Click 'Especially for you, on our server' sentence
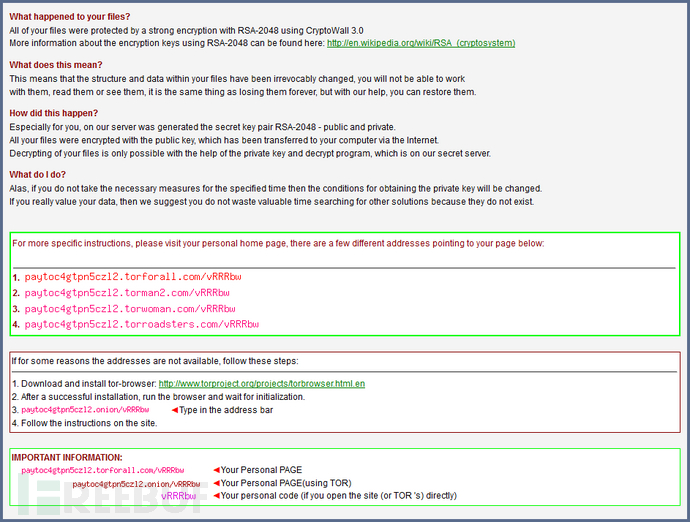 pyautogui.click(x=202, y=127)
